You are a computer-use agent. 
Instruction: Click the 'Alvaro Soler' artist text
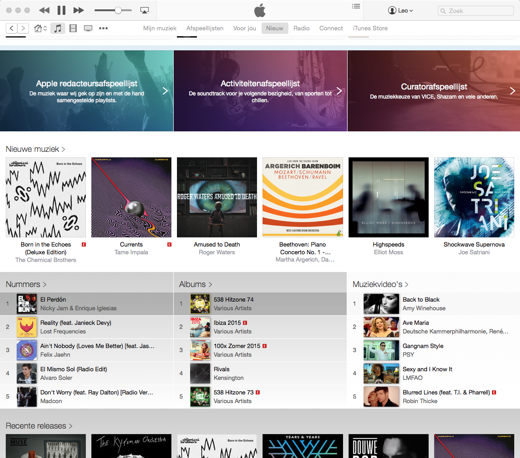tap(56, 378)
